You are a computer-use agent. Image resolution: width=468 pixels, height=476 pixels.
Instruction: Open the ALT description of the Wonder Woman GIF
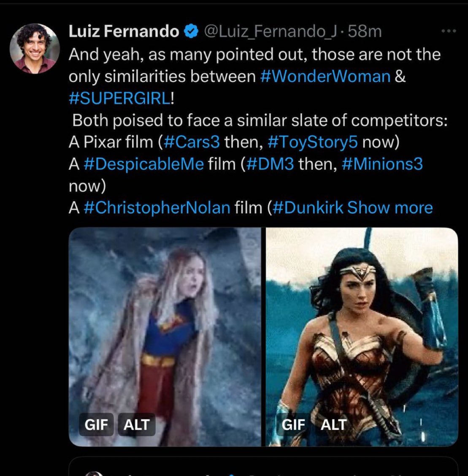tap(333, 424)
